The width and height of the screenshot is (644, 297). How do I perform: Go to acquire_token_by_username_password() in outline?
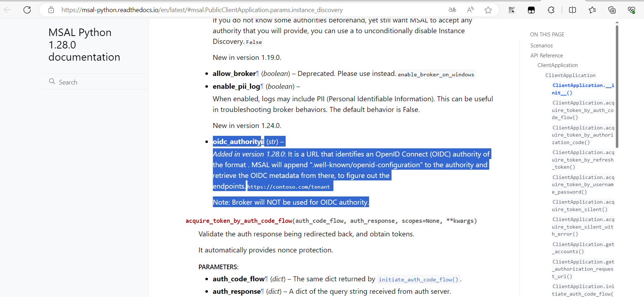(583, 184)
